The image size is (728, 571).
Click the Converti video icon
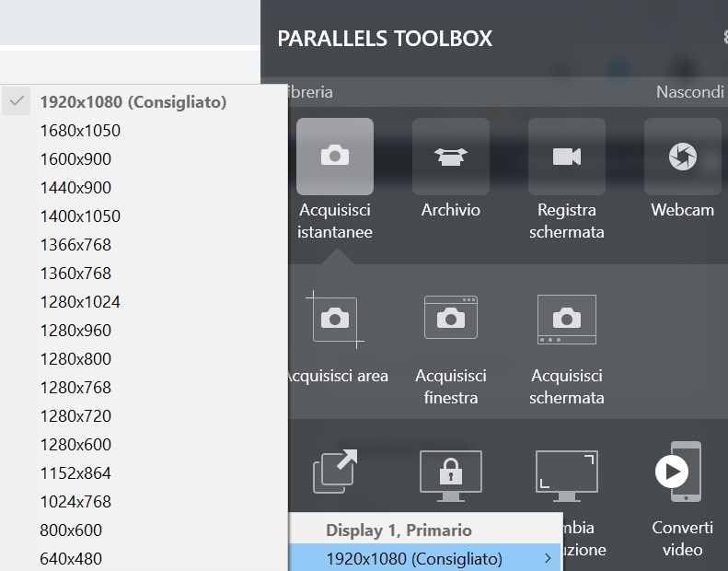679,472
